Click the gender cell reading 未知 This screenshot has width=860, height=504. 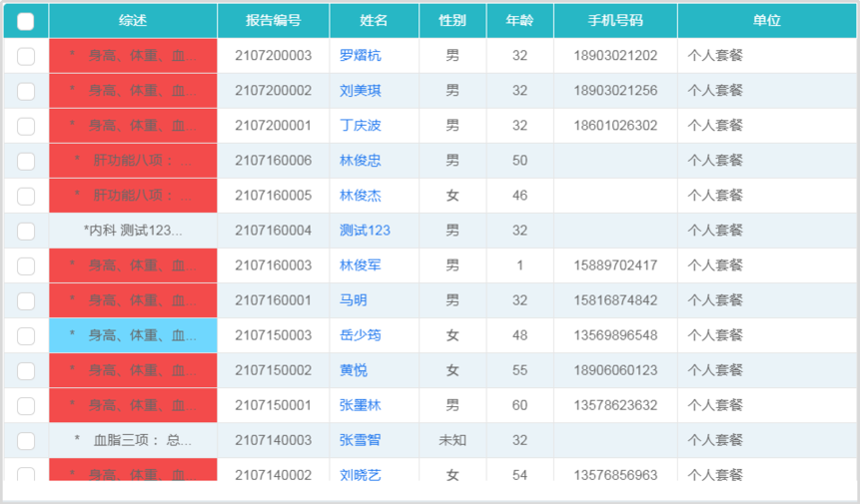452,440
